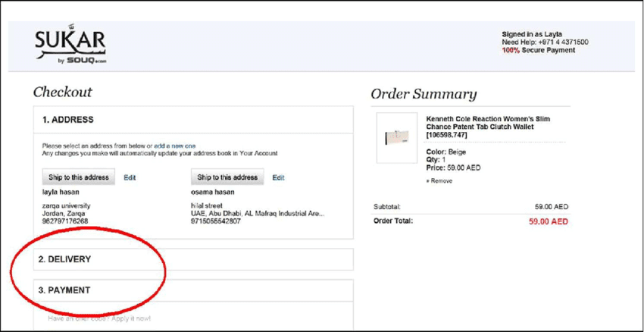Ship to layla hasan's address
Image resolution: width=644 pixels, height=332 pixels.
(79, 177)
